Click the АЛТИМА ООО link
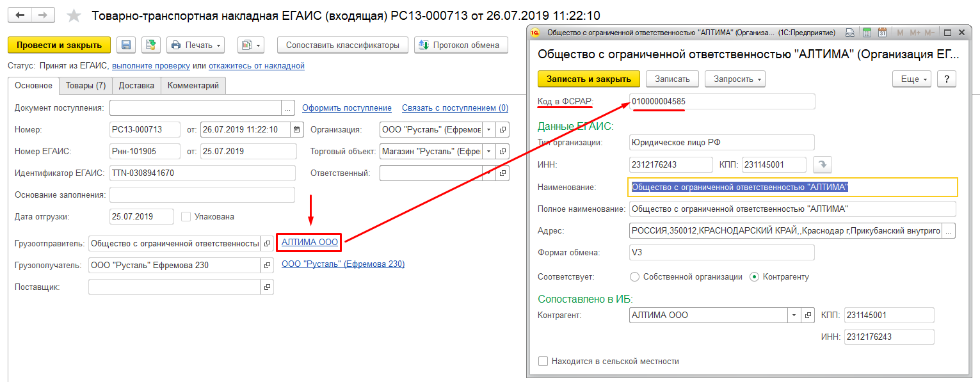 pyautogui.click(x=310, y=243)
